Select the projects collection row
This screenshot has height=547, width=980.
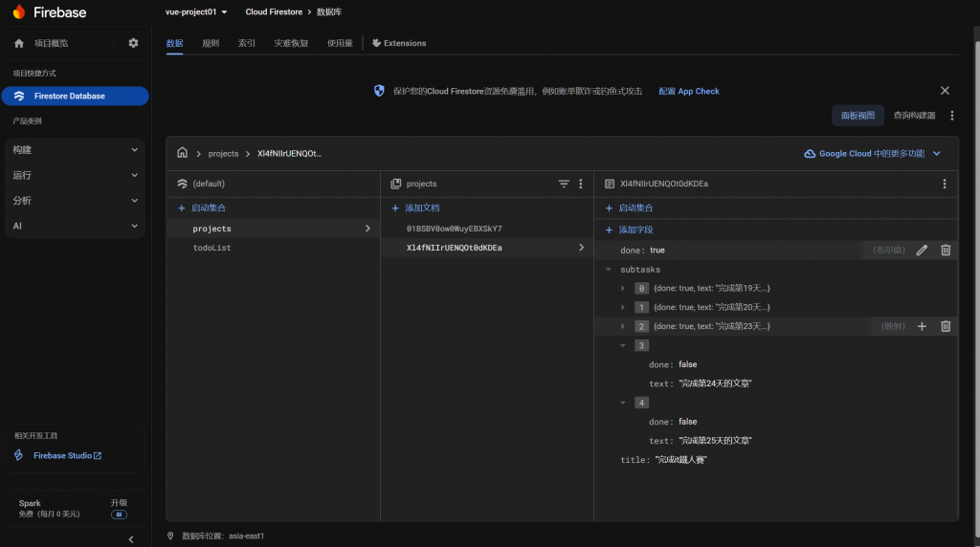tap(273, 229)
